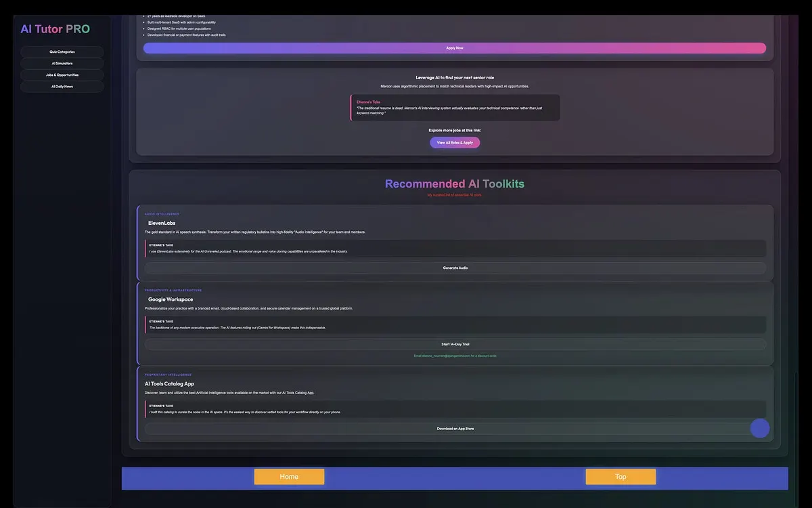This screenshot has height=508, width=812.
Task: Click 'Developed financial or payment features' bullet
Action: [187, 35]
